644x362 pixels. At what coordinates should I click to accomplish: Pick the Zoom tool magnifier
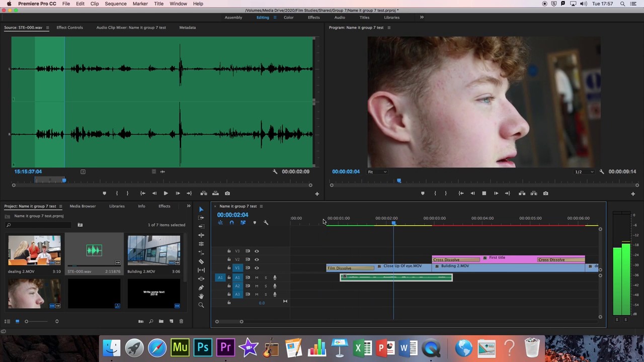point(201,305)
